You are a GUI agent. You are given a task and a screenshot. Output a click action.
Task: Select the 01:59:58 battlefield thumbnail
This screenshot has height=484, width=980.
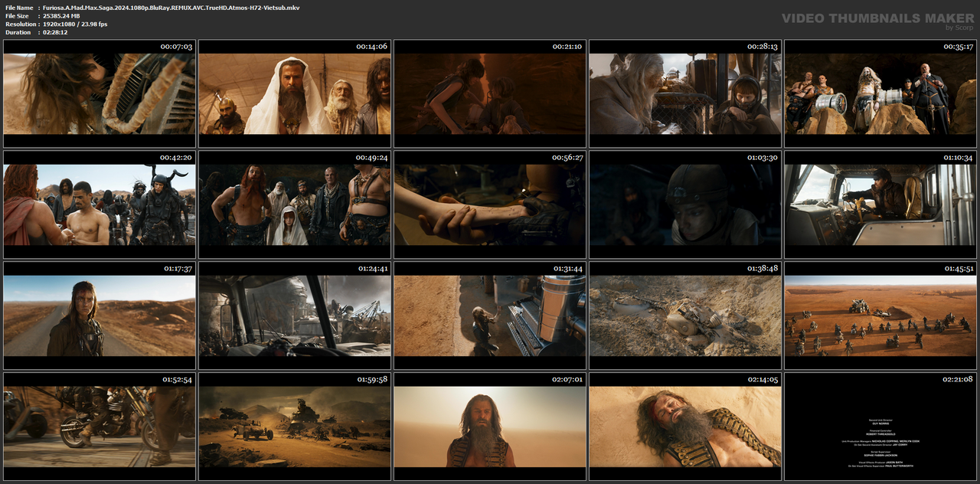(x=295, y=427)
